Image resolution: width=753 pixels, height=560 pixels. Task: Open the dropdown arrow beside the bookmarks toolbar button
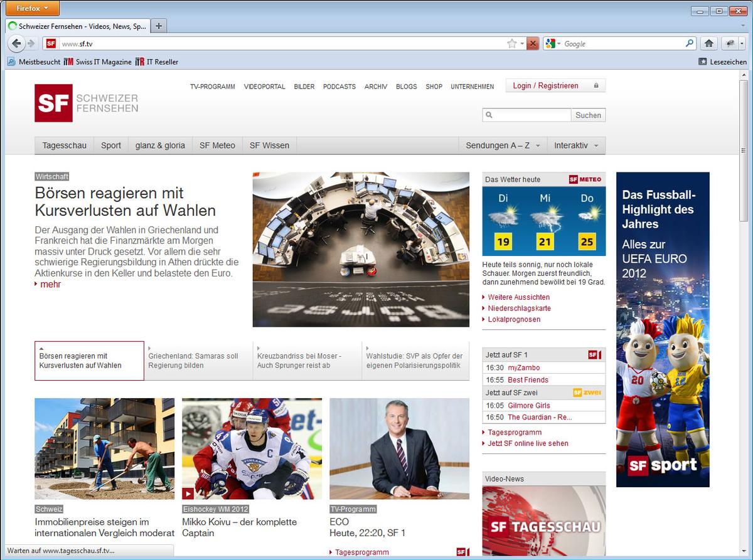click(742, 44)
